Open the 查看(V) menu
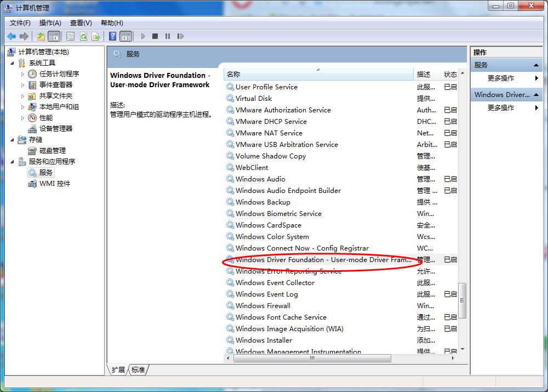Image resolution: width=548 pixels, height=392 pixels. pyautogui.click(x=81, y=22)
